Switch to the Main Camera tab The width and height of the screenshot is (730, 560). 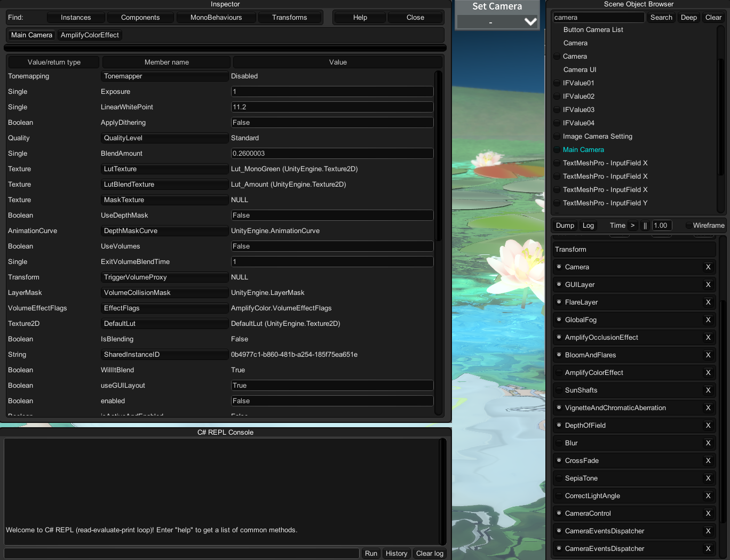tap(31, 35)
